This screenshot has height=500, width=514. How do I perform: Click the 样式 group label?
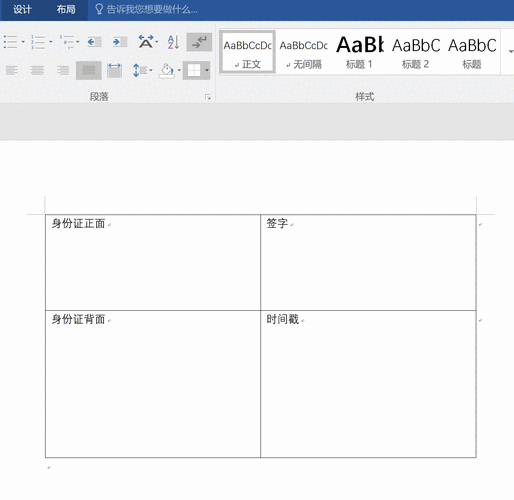point(365,97)
